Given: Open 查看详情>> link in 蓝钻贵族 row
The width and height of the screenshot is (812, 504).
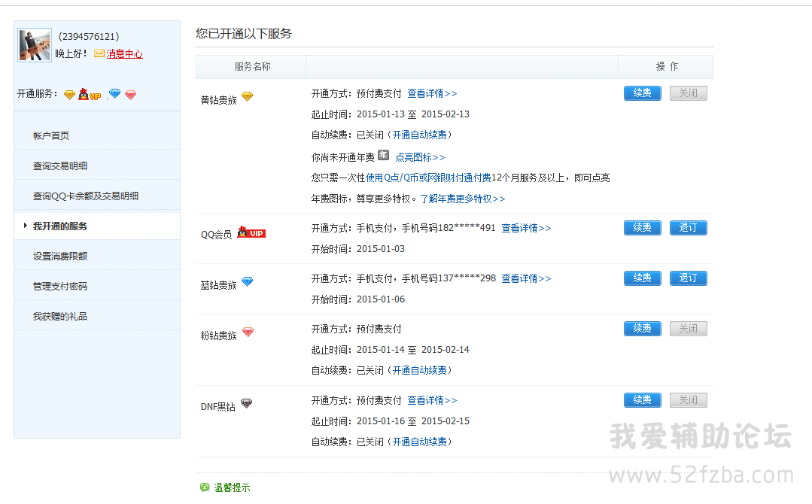Looking at the screenshot, I should coord(526,278).
